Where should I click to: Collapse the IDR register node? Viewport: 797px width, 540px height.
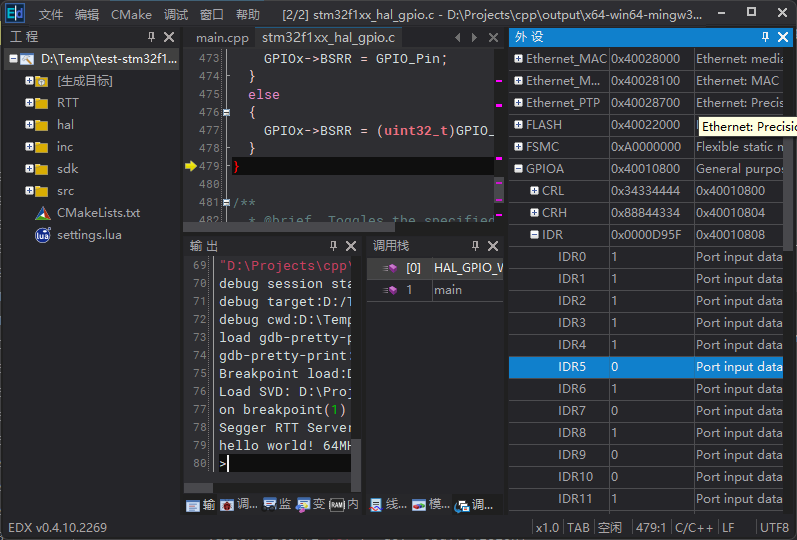(x=534, y=235)
